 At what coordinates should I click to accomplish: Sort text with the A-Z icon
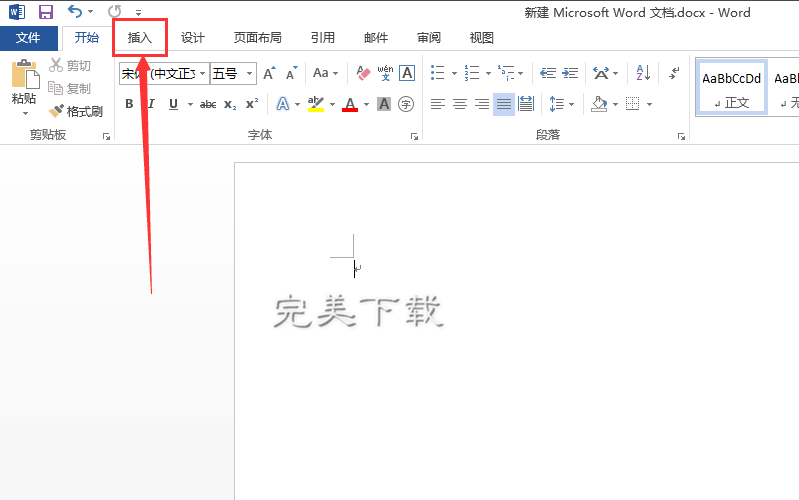[x=643, y=73]
